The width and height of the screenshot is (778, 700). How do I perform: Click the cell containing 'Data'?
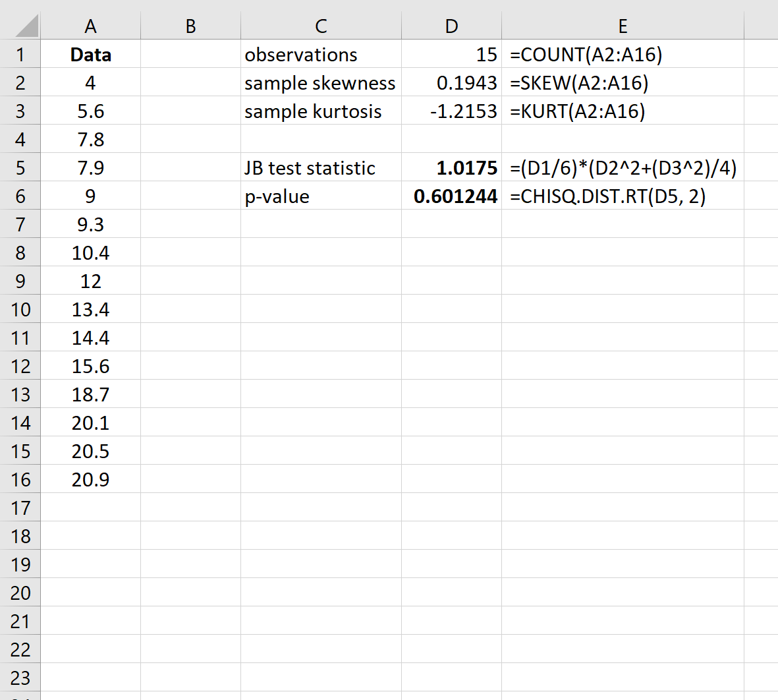click(90, 55)
